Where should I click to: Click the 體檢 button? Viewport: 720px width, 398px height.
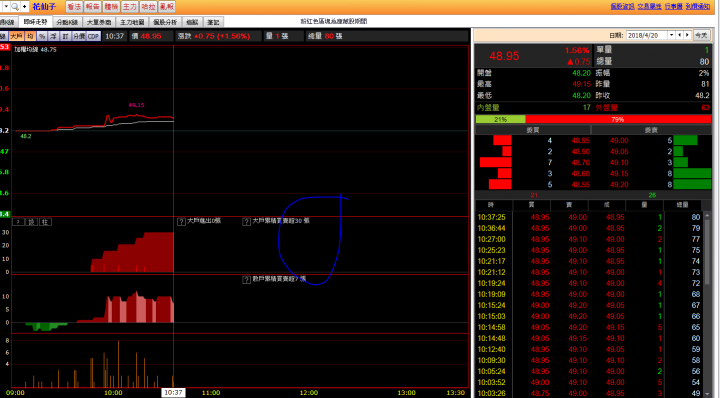click(x=111, y=6)
